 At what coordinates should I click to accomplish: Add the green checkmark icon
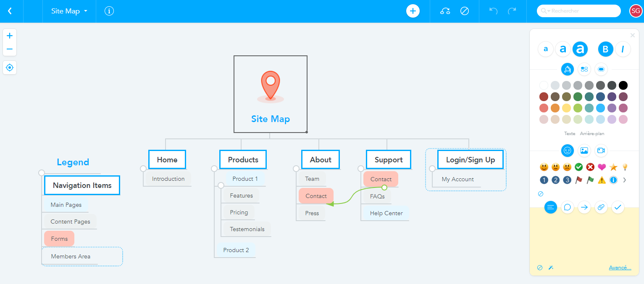tap(578, 167)
